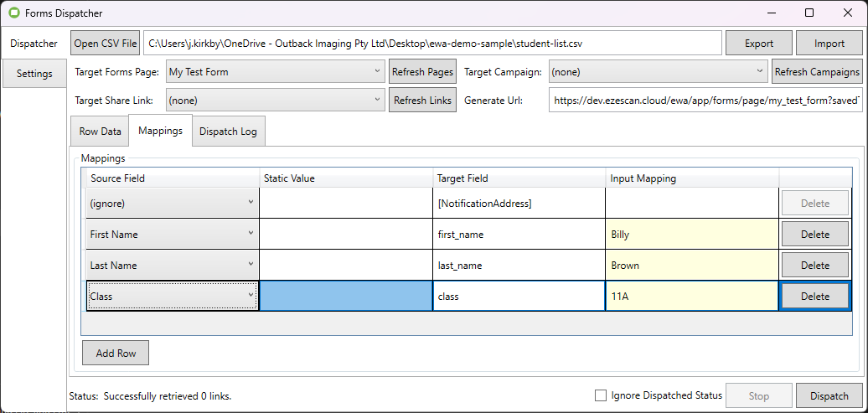Go to the Settings side tab
Viewport: 868px width, 413px height.
pos(34,74)
